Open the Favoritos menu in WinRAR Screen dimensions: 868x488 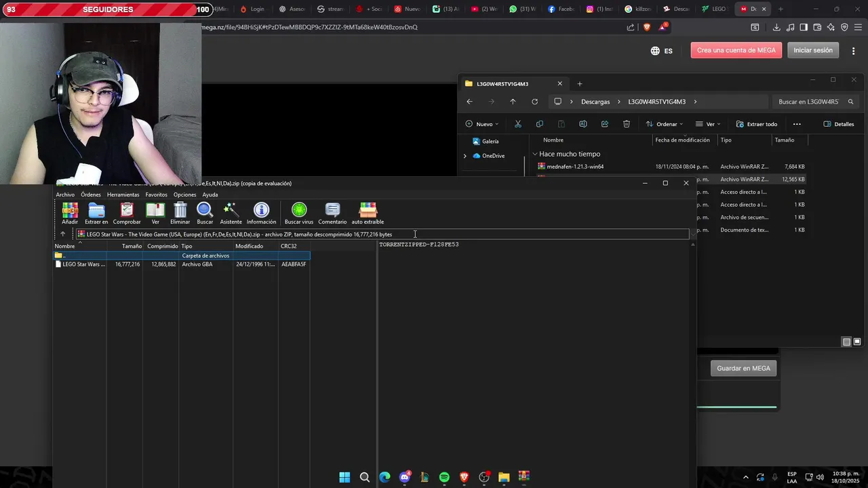(156, 195)
